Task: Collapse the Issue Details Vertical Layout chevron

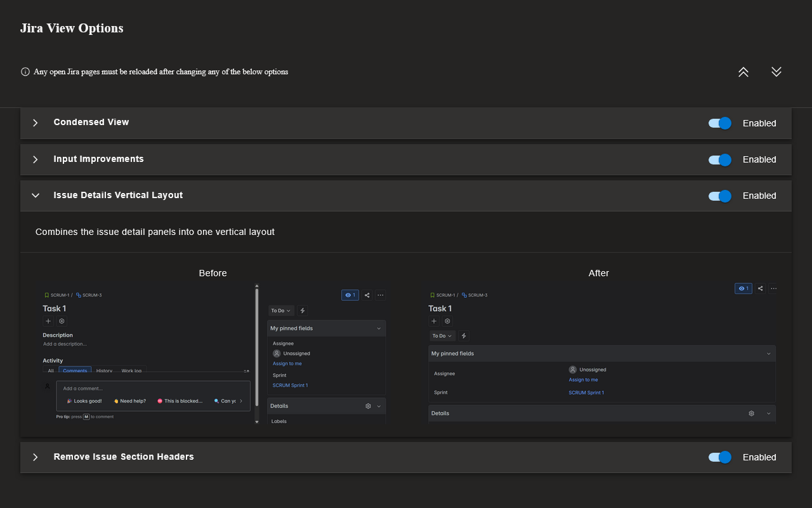Action: click(36, 196)
